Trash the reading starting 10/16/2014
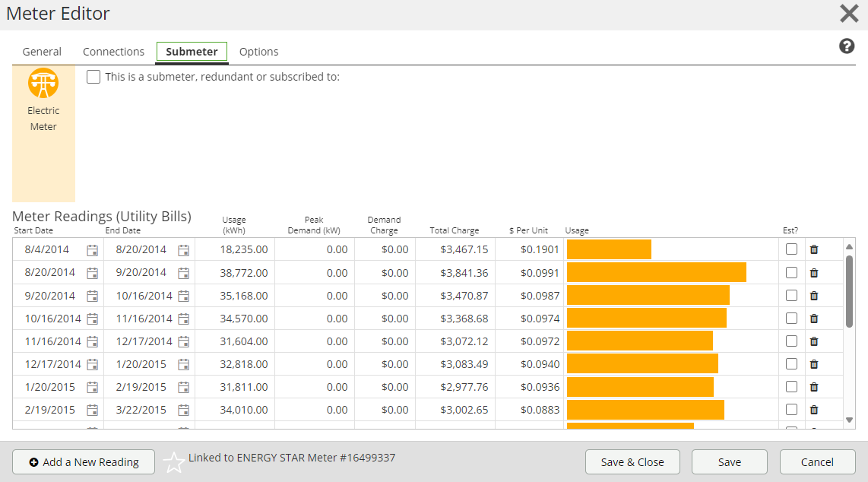 [814, 319]
